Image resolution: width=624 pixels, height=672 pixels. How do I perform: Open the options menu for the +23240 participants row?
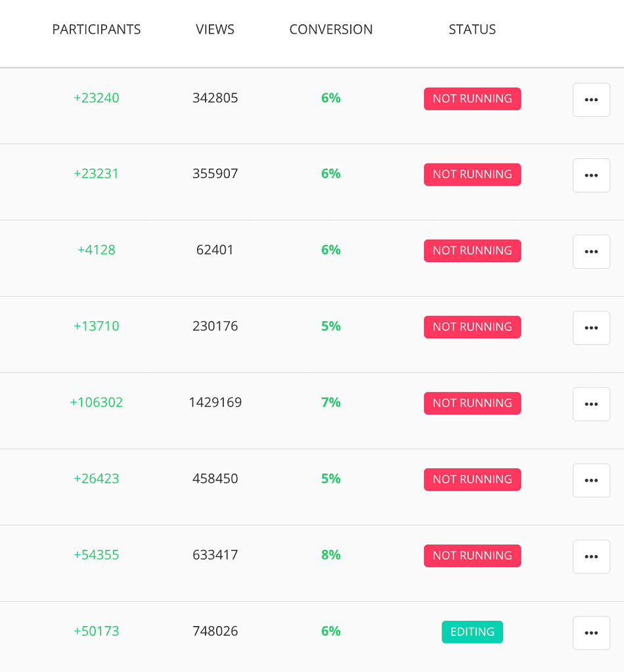pyautogui.click(x=591, y=100)
